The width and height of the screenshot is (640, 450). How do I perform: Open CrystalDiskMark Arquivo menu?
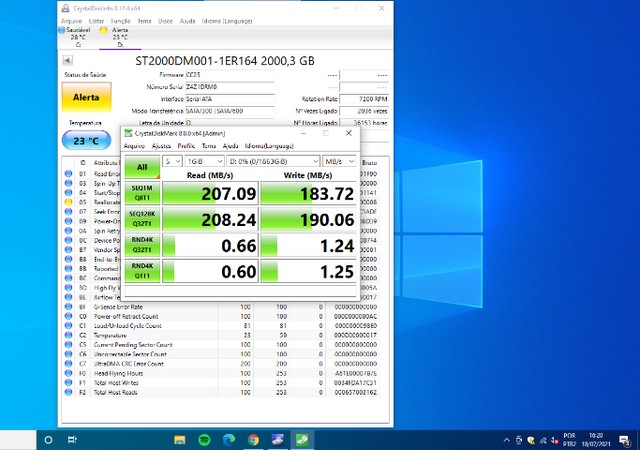(134, 146)
